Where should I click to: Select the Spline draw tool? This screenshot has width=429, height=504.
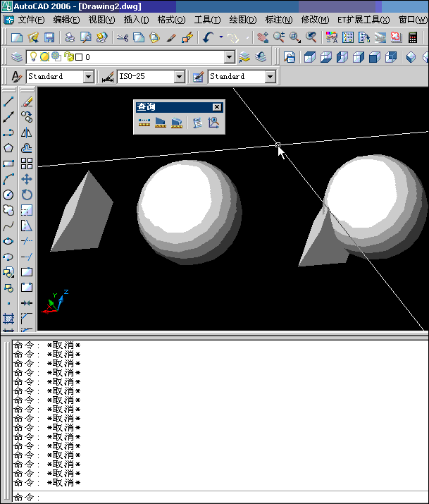8,226
